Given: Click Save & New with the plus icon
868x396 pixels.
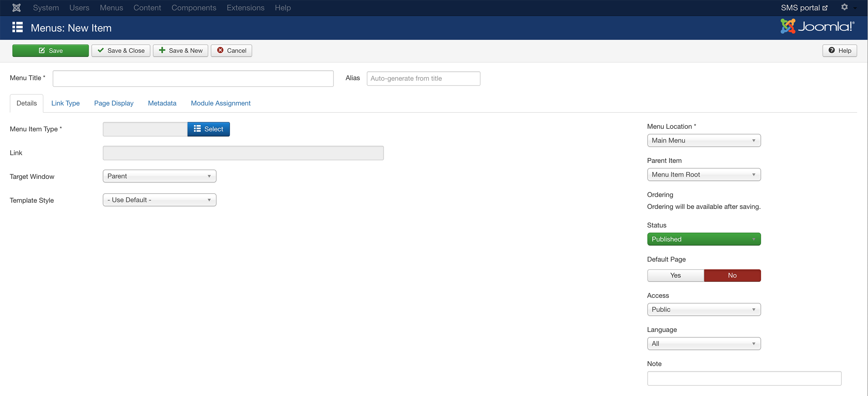Looking at the screenshot, I should coord(181,50).
